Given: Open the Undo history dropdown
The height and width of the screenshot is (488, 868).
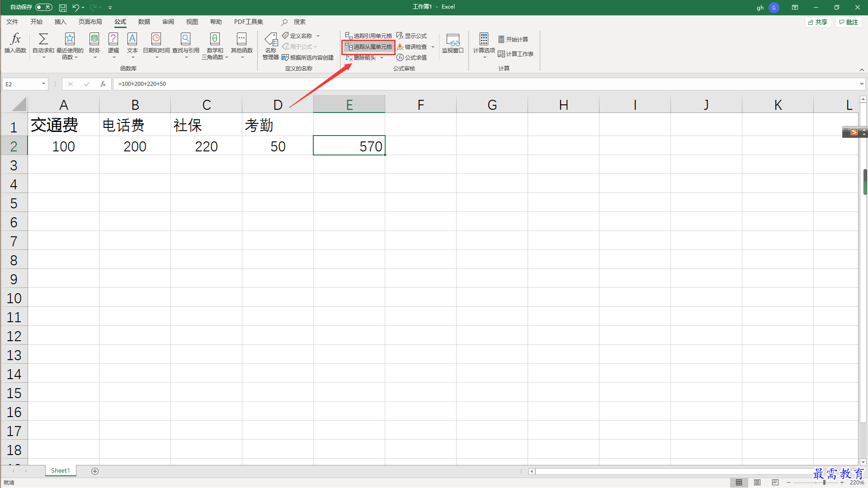Looking at the screenshot, I should [x=83, y=7].
